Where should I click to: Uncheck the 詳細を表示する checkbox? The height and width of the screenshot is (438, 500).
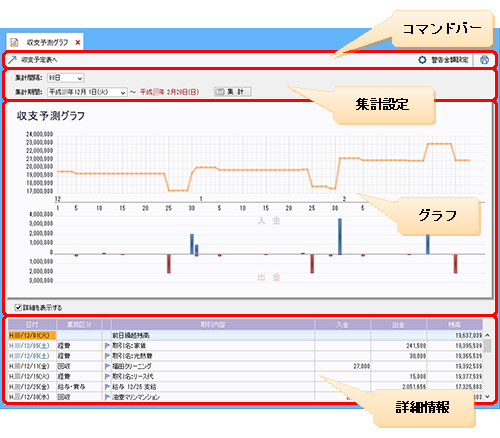[x=18, y=307]
